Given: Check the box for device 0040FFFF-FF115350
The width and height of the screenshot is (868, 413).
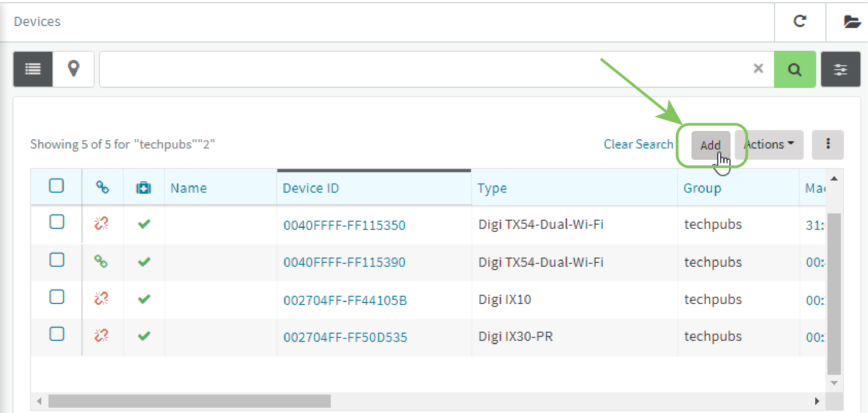Looking at the screenshot, I should (x=57, y=222).
